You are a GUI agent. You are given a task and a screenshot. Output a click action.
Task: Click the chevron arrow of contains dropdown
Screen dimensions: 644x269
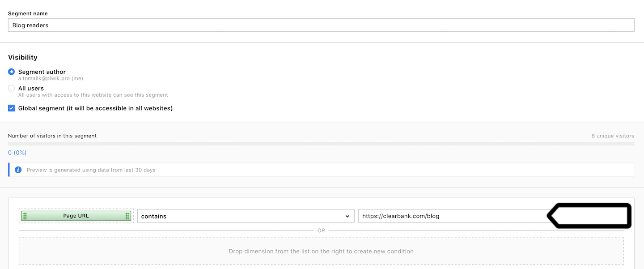(347, 217)
